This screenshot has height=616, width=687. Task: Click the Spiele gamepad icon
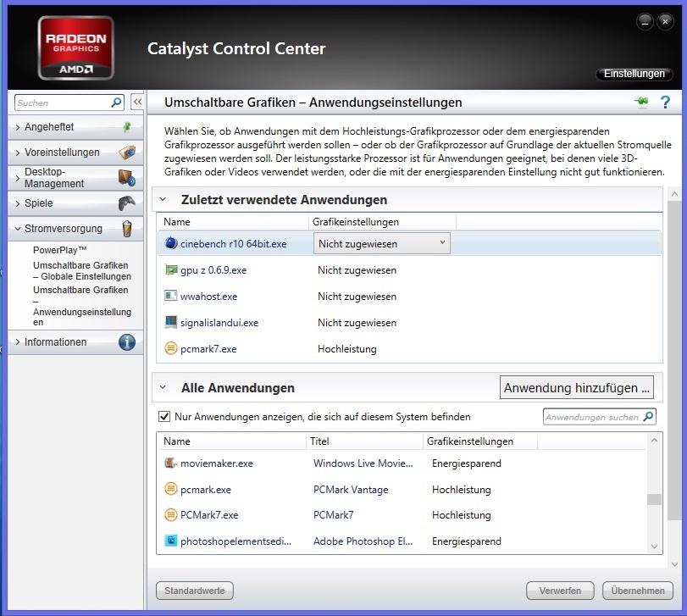[126, 203]
